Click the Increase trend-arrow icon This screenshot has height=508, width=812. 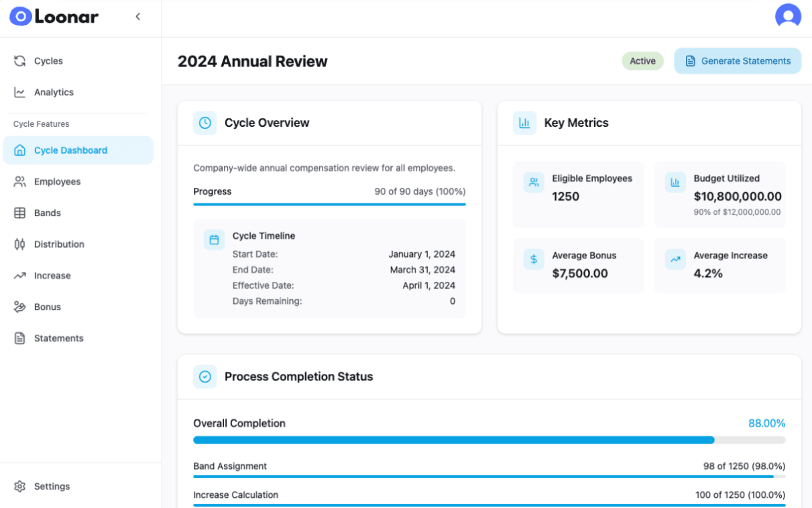point(19,275)
